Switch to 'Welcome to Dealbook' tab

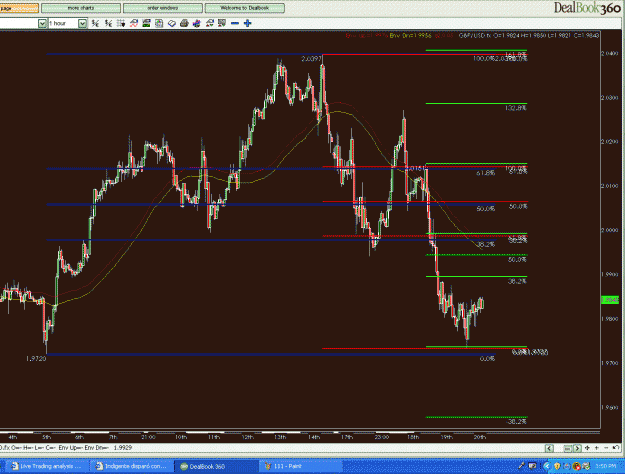click(245, 8)
